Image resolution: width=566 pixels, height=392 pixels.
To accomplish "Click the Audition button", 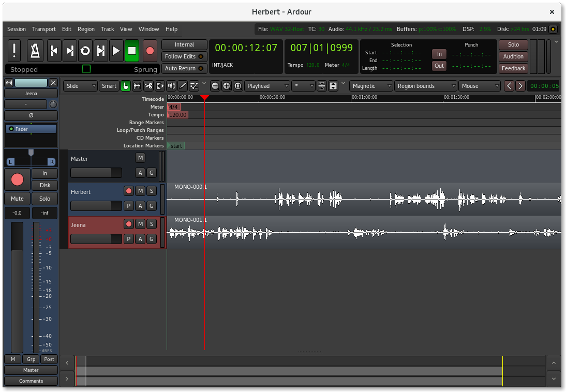I will point(513,56).
